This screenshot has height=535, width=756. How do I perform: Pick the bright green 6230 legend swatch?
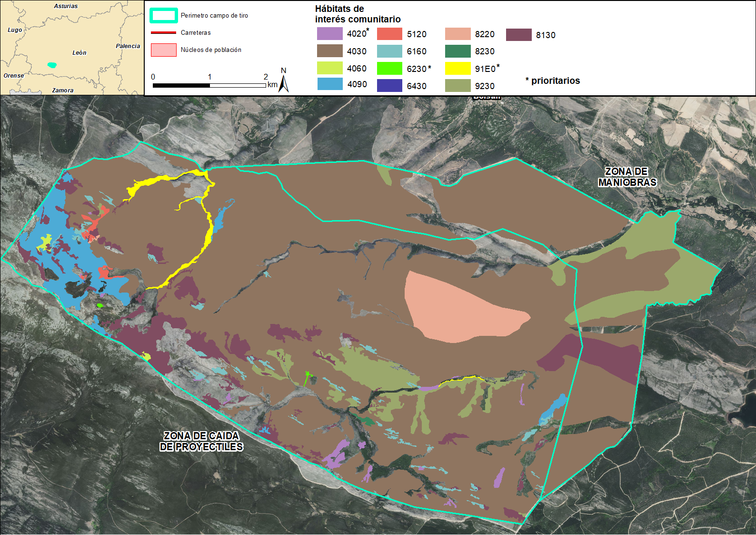click(389, 69)
